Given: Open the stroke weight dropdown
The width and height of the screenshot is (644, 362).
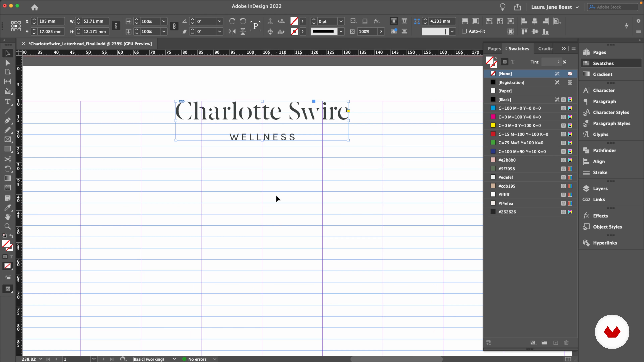Looking at the screenshot, I should [x=341, y=21].
